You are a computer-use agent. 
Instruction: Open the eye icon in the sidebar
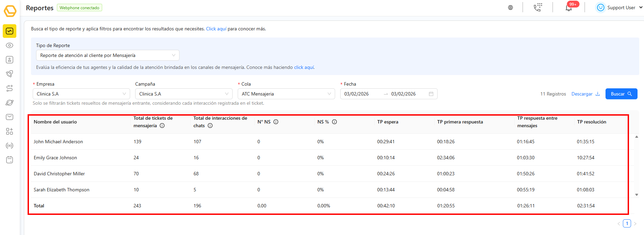10,45
